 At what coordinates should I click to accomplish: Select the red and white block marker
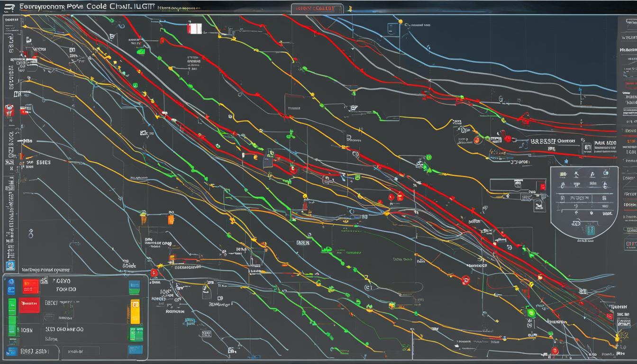[x=194, y=28]
